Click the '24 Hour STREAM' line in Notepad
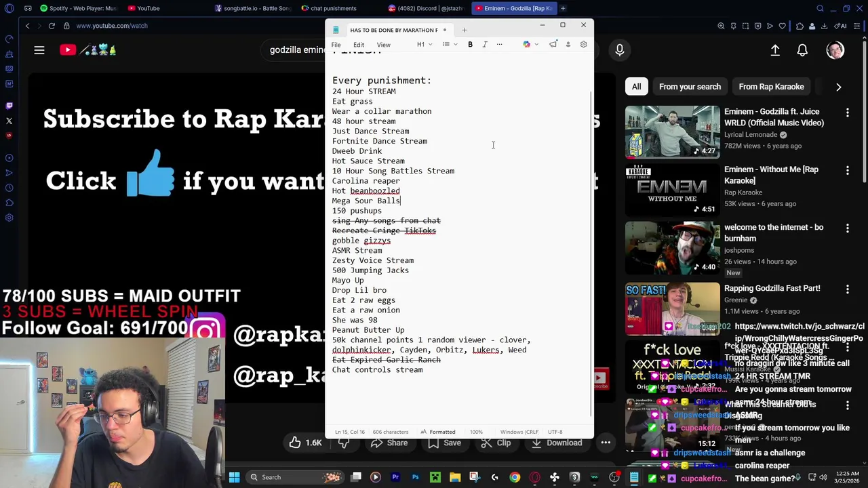The width and height of the screenshot is (868, 488). click(363, 91)
